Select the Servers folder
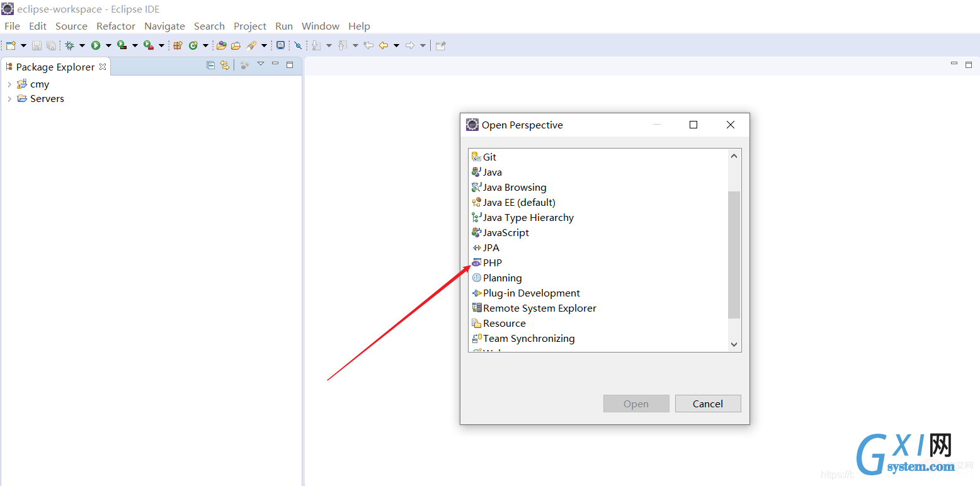Image resolution: width=980 pixels, height=486 pixels. (41, 99)
